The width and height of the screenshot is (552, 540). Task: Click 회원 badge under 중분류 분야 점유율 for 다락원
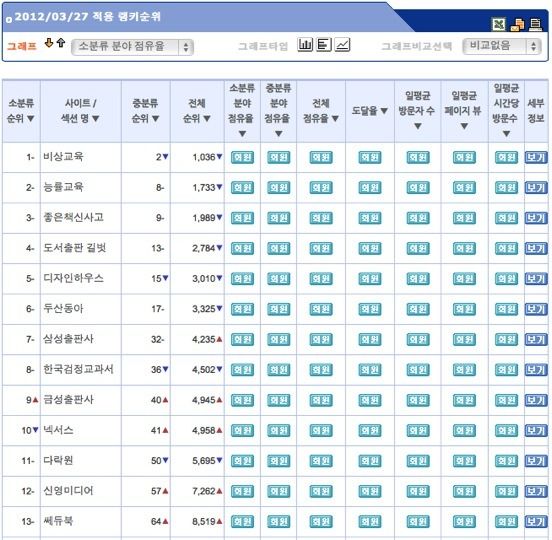coord(278,461)
